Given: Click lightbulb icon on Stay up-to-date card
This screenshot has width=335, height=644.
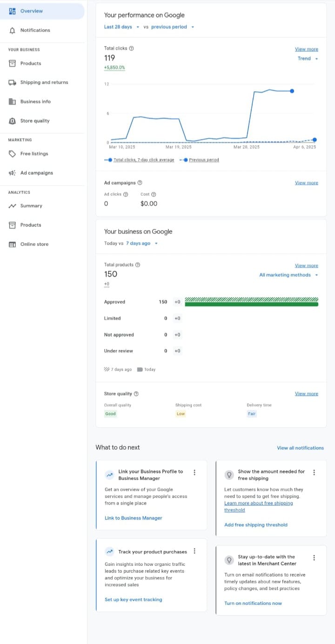Looking at the screenshot, I should 229,560.
